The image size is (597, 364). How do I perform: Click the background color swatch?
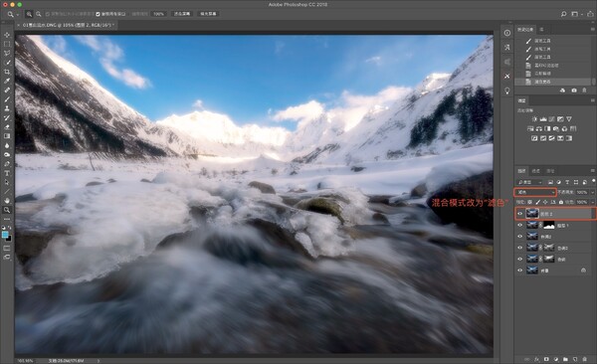point(8,239)
